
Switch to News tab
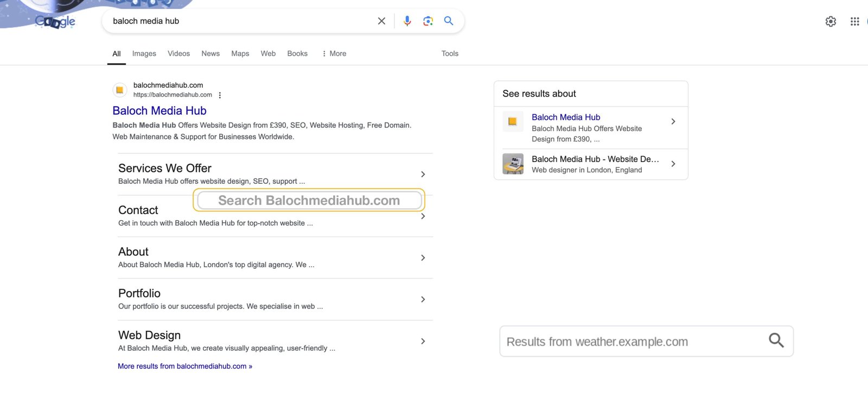pyautogui.click(x=210, y=54)
